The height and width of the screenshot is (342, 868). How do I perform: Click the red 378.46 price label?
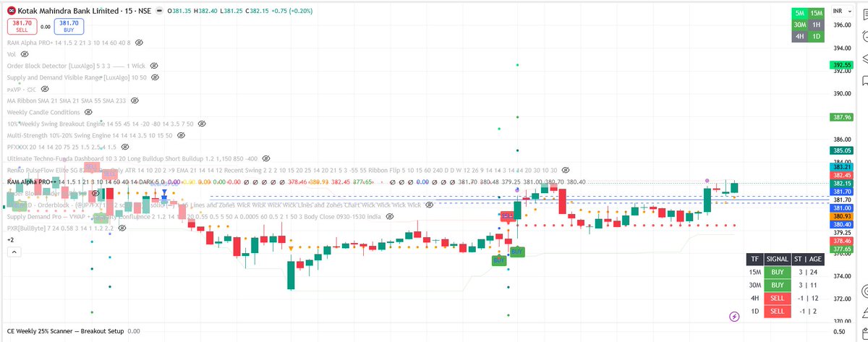[x=843, y=241]
